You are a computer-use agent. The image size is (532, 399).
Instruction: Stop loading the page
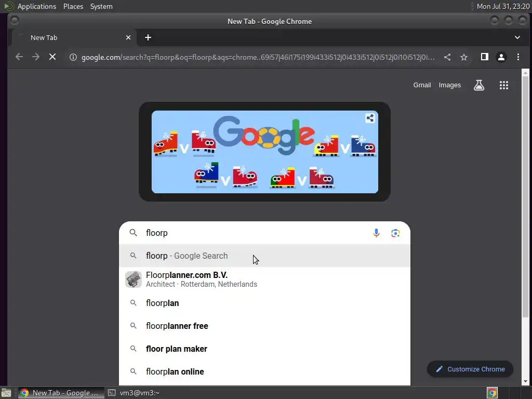[52, 57]
